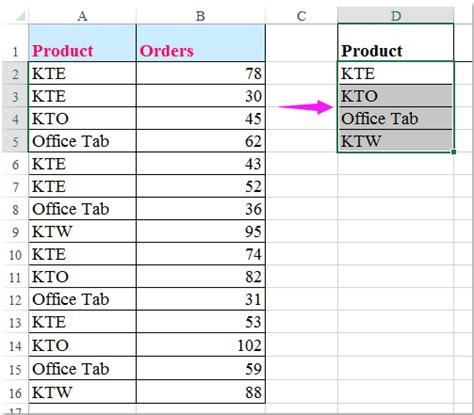The width and height of the screenshot is (474, 415).
Task: Select the cell containing 102
Action: point(201,345)
